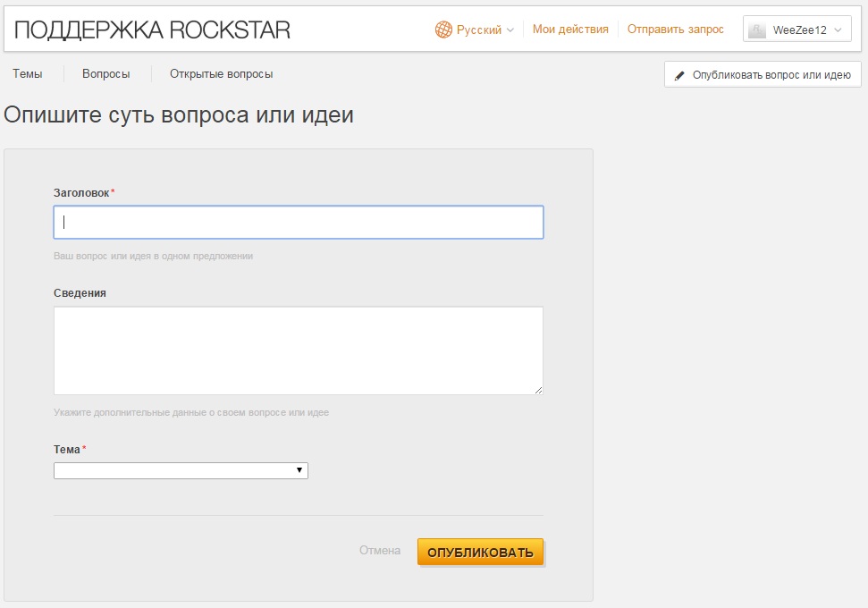Switch to the Вопросы tab
This screenshot has height=608, width=868.
105,74
